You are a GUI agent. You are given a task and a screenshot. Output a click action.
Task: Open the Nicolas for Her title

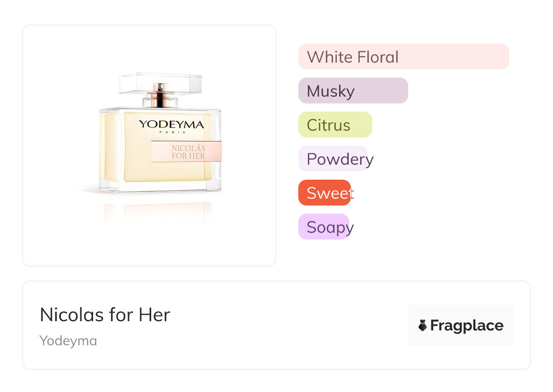pos(105,314)
